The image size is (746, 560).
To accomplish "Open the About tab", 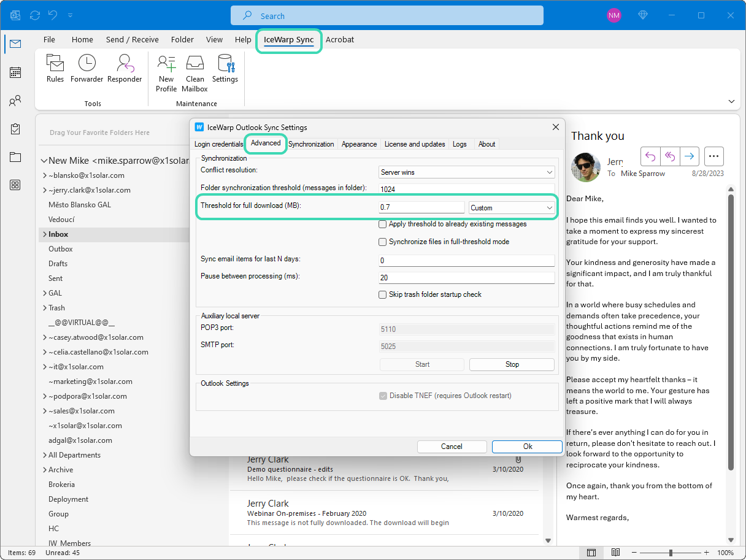I will coord(486,144).
